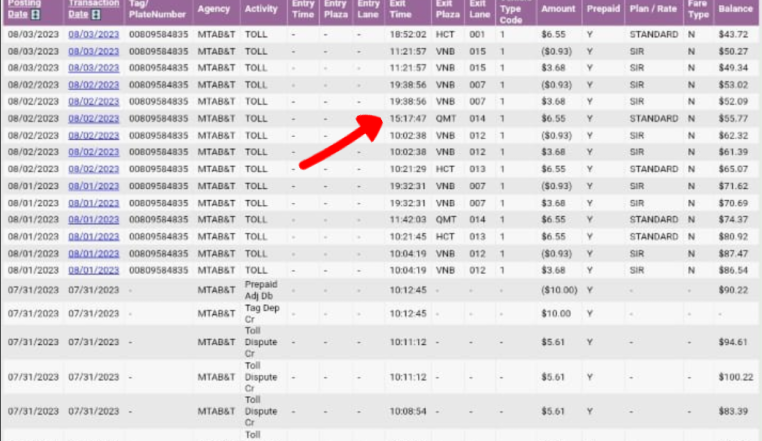Click Toll Dispute Cr in the $83.39 row
762x441 pixels.
pyautogui.click(x=261, y=411)
